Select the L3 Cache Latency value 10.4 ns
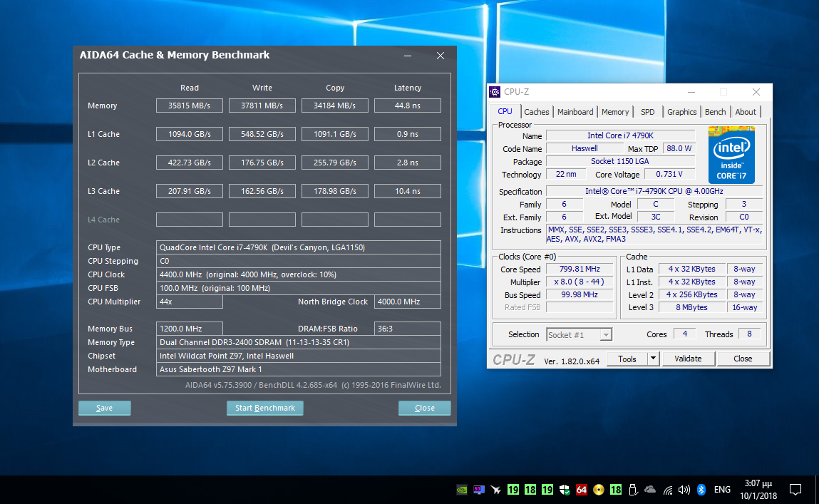 pos(408,191)
